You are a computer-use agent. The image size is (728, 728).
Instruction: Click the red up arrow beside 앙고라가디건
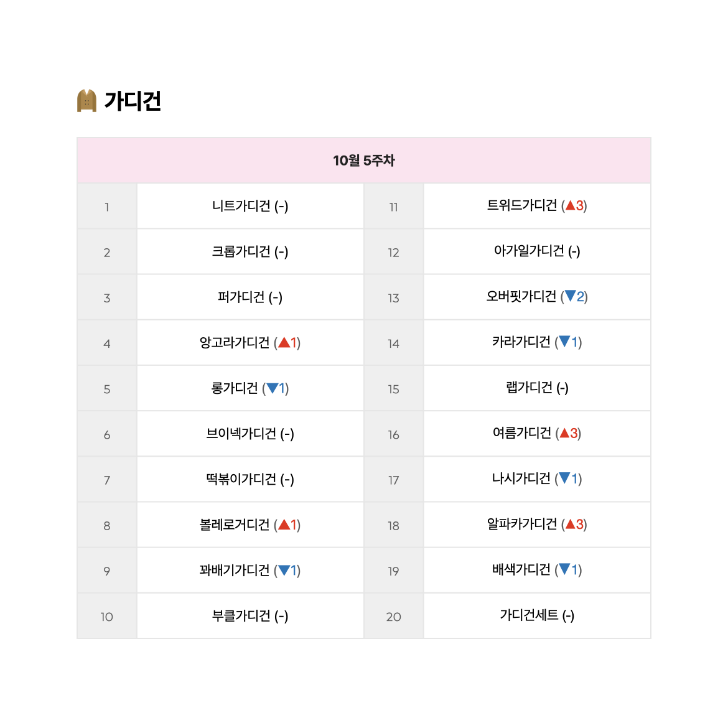pyautogui.click(x=284, y=343)
